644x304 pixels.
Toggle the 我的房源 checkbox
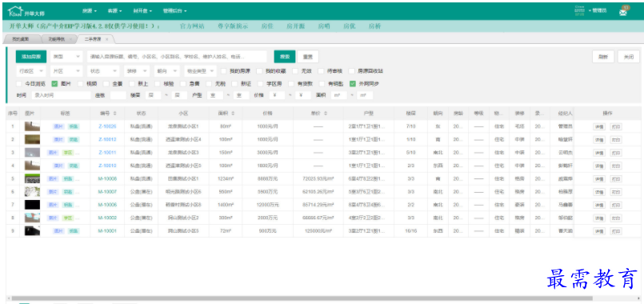point(224,70)
